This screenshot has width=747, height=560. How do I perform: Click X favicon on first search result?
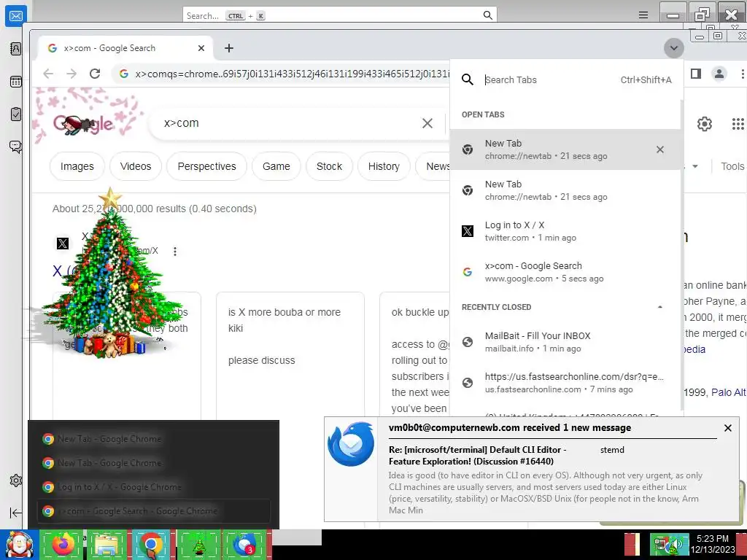(x=63, y=244)
